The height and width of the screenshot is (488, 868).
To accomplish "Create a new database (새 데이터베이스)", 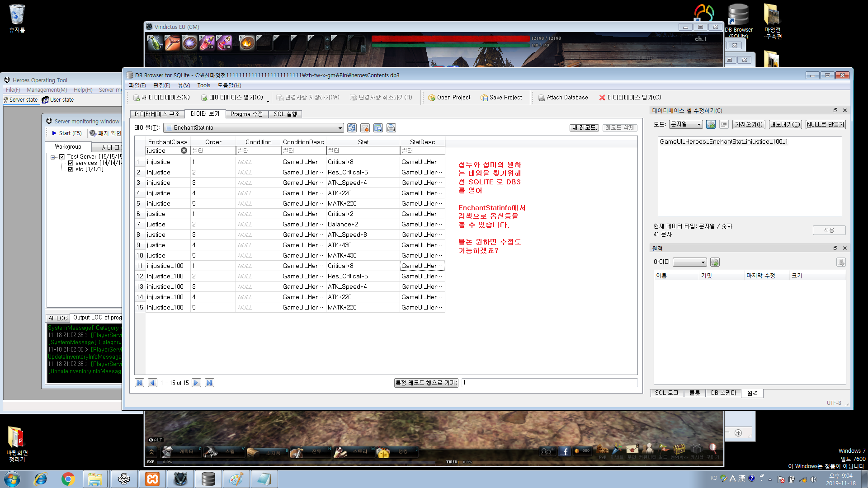I will [x=162, y=98].
